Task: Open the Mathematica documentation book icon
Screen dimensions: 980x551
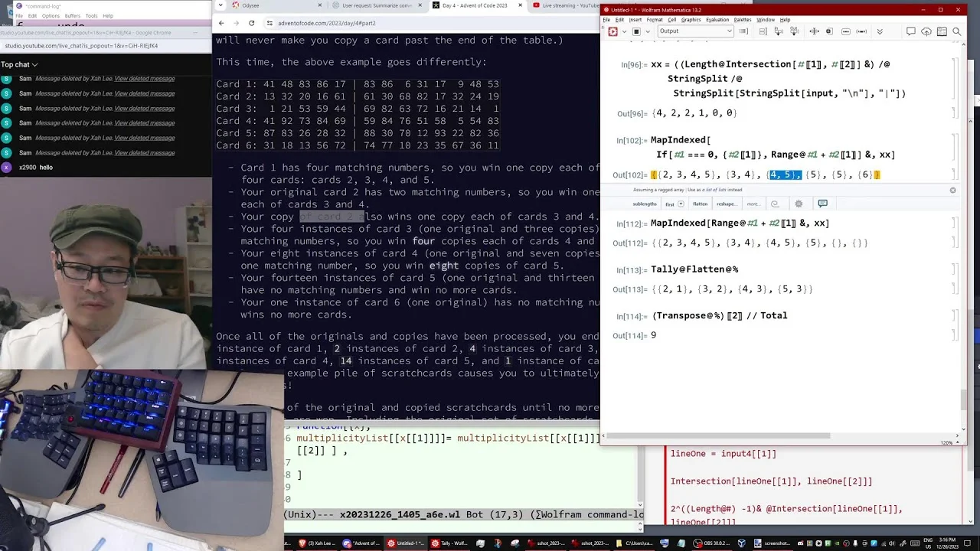Action: point(942,31)
